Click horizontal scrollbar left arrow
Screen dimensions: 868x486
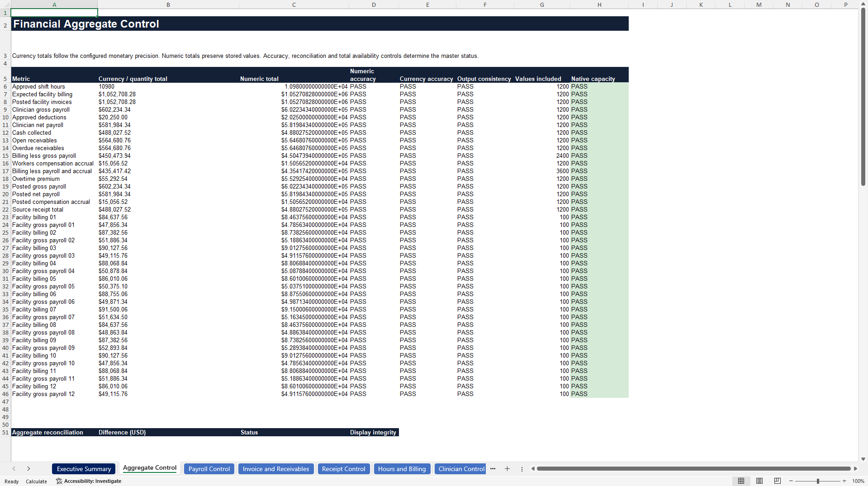coord(533,469)
